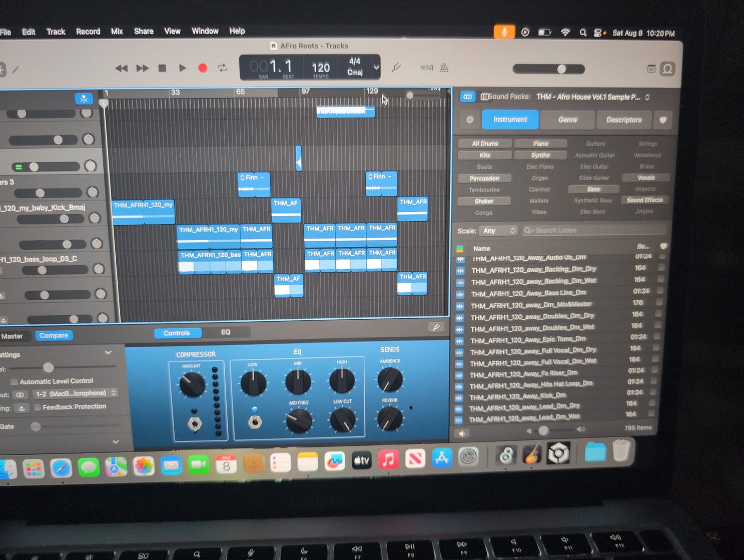Adjust the loop preview volume slider
Viewport: 744px width, 560px height.
pyautogui.click(x=555, y=429)
